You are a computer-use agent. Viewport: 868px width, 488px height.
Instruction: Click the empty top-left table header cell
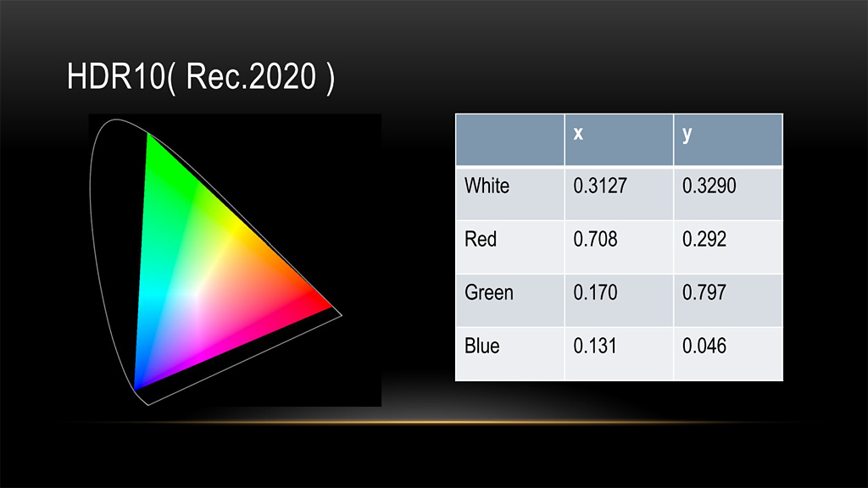click(x=509, y=140)
